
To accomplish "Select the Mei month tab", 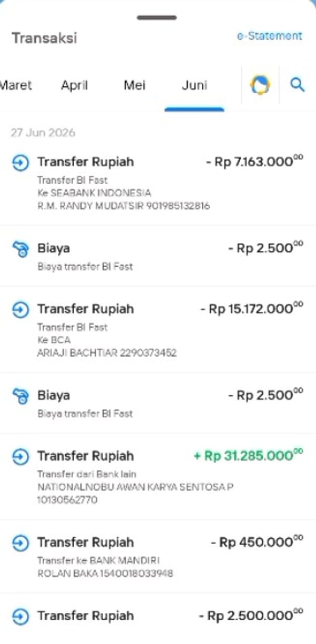I will [x=134, y=85].
